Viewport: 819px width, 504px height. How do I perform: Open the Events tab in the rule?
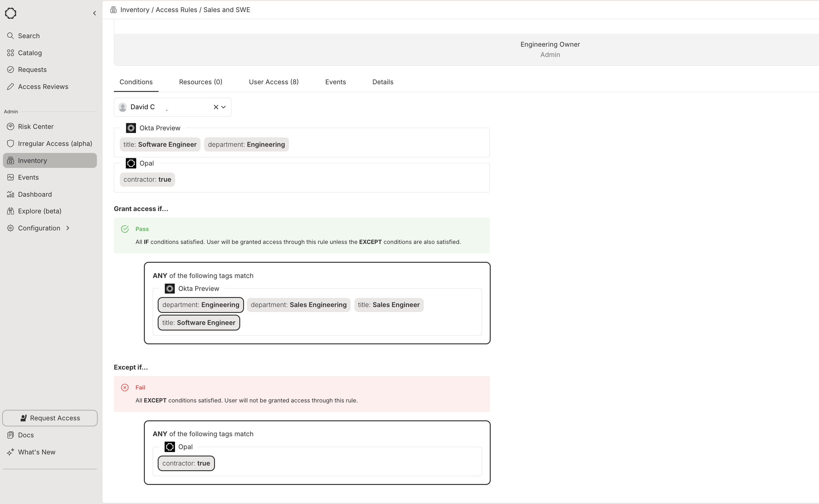tap(335, 82)
